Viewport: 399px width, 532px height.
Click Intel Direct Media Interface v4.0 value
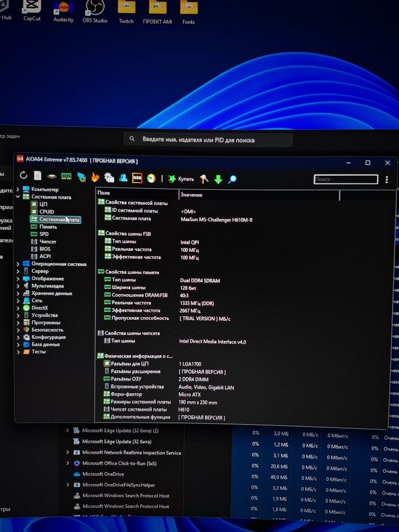[212, 342]
